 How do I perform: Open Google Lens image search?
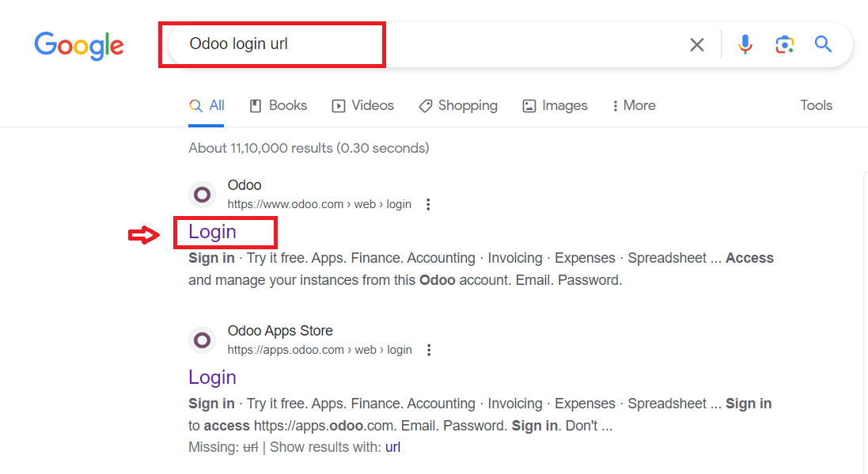[x=784, y=45]
